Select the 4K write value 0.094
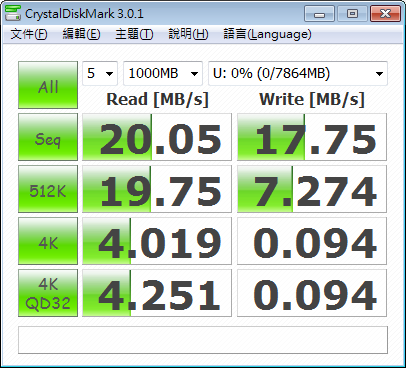Viewport: 406px width, 368px height. tap(312, 241)
